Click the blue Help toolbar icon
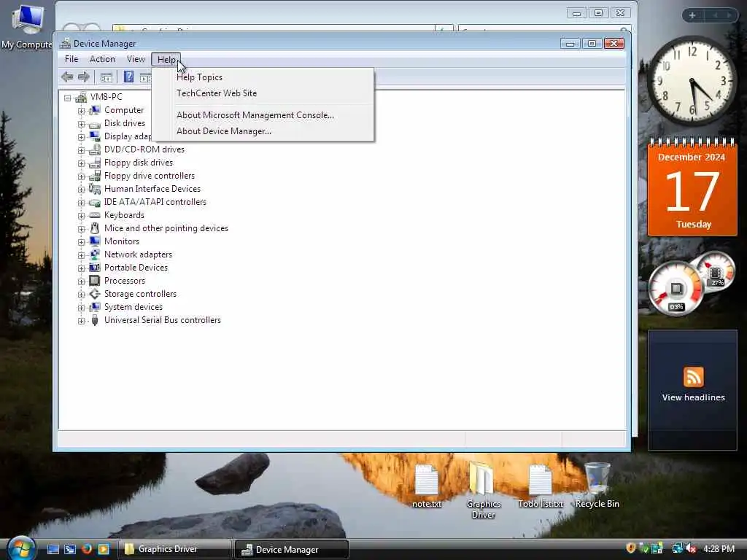747x560 pixels. coord(128,77)
